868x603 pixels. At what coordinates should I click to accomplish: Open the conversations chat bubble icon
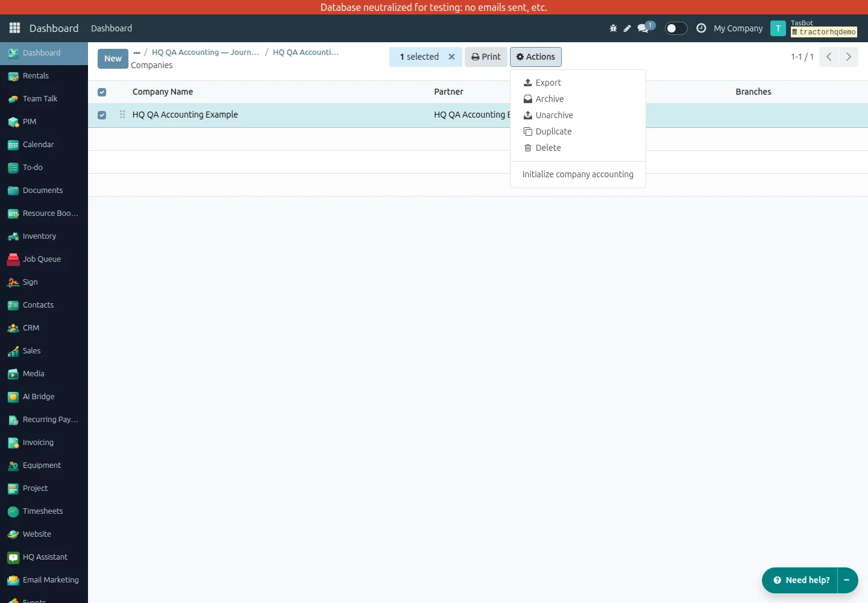coord(643,28)
